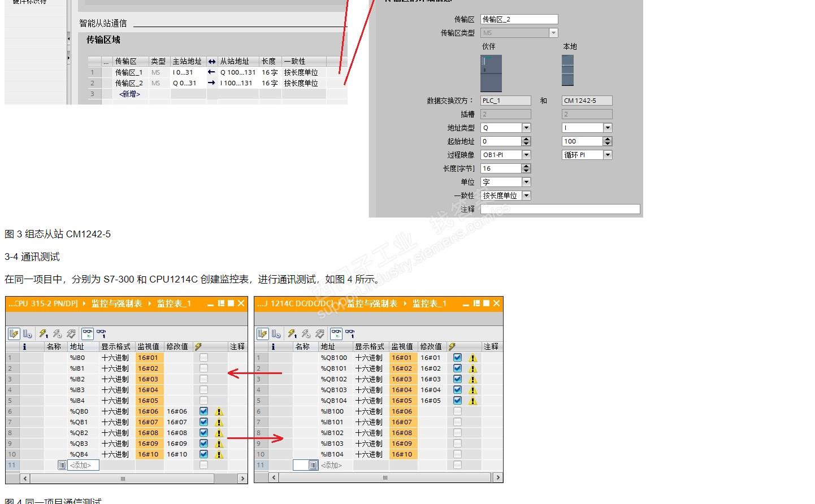Viewport: 815px width, 504px height.
Task: Click horizontal scrollbar of CPU 315-2 watch table
Action: click(x=123, y=479)
